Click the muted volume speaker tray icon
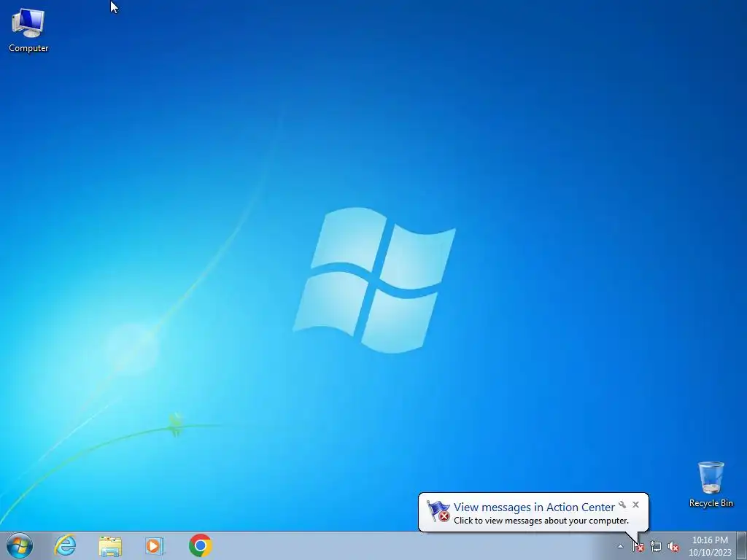The image size is (747, 560). tap(673, 547)
